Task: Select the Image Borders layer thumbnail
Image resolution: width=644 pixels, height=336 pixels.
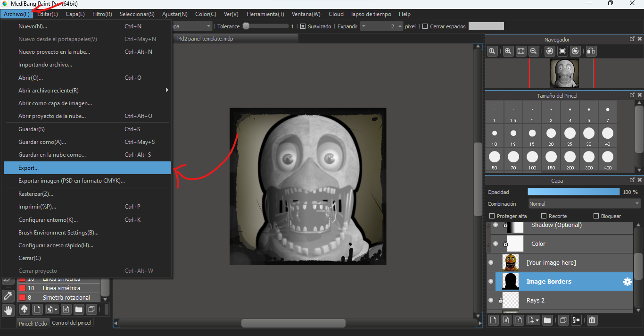Action: coord(511,282)
